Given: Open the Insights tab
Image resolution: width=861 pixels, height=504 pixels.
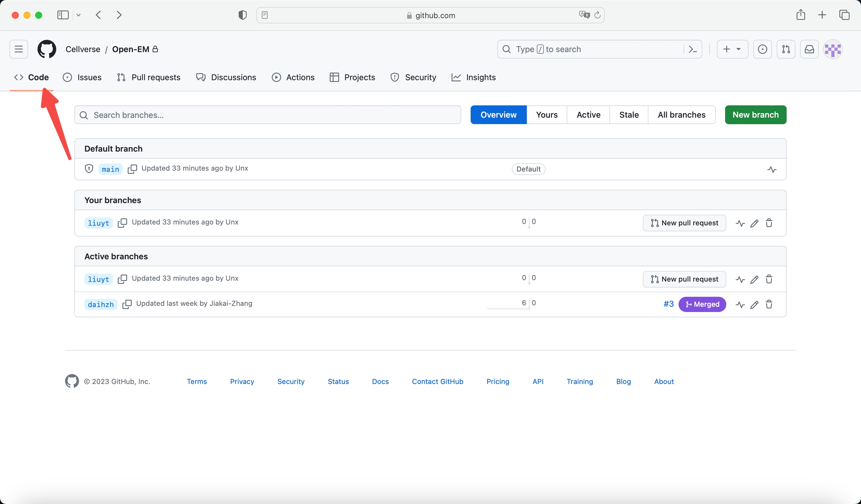Looking at the screenshot, I should pyautogui.click(x=474, y=77).
